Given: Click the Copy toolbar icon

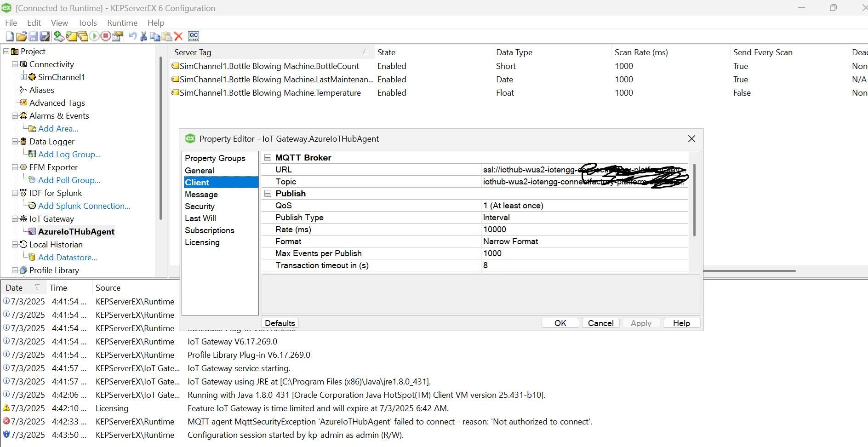Looking at the screenshot, I should point(155,36).
